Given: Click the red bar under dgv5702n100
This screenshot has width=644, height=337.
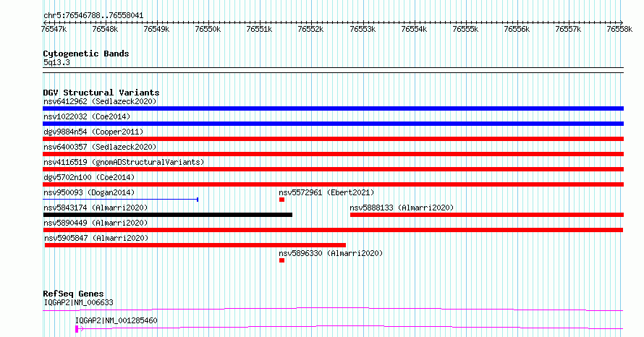Looking at the screenshot, I should pyautogui.click(x=333, y=184).
